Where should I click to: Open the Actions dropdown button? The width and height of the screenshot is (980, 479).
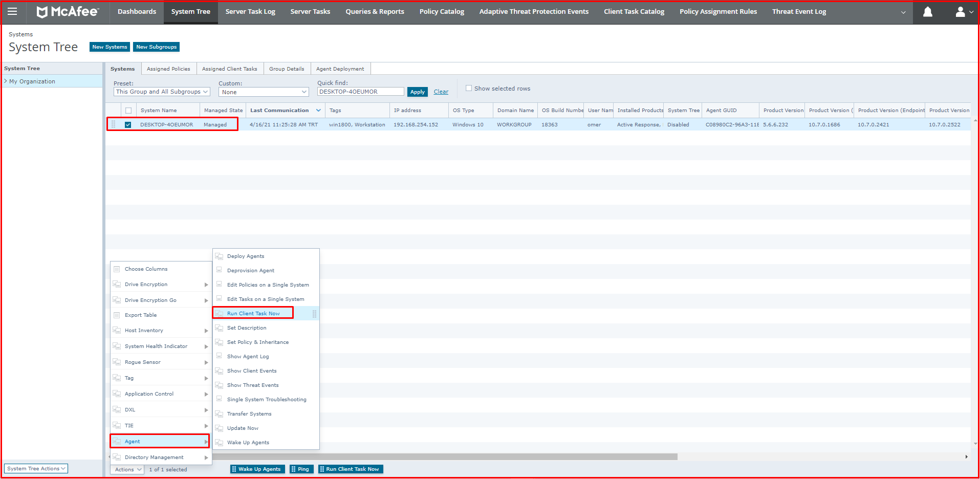pyautogui.click(x=127, y=469)
